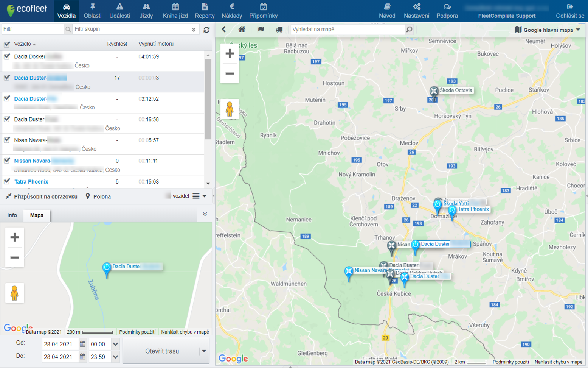This screenshot has height=368, width=588.
Task: Click the Tatra Phoenix map marker
Action: pyautogui.click(x=452, y=212)
